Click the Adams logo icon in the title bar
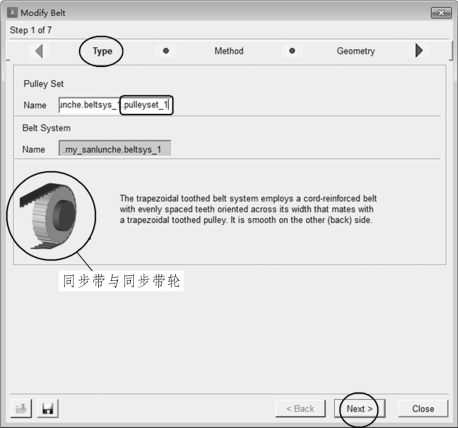The image size is (458, 428). coord(12,13)
